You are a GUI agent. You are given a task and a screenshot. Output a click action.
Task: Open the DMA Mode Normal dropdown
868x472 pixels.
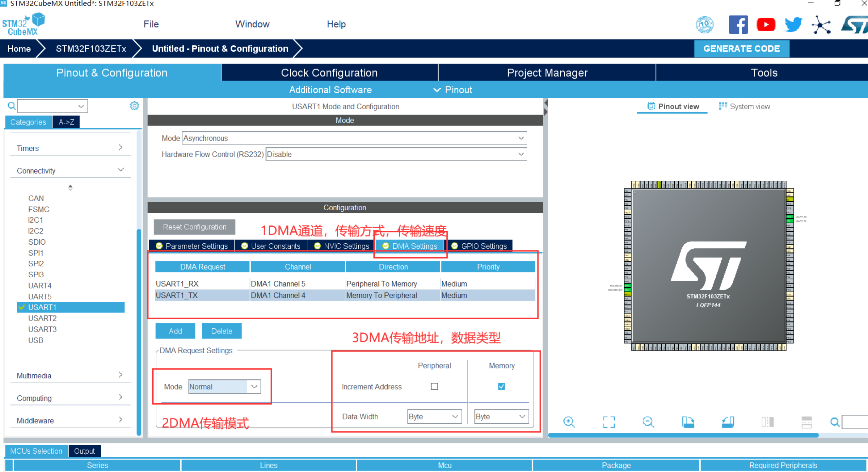[x=224, y=387]
